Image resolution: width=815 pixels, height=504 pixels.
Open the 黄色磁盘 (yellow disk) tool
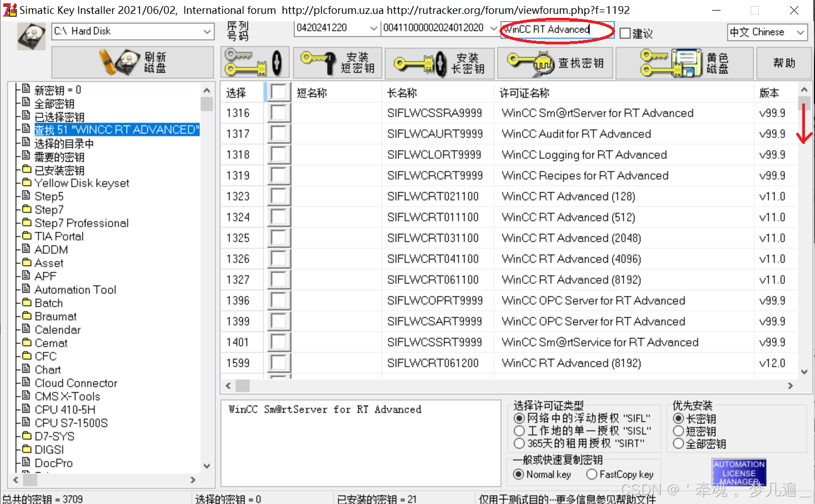[683, 62]
